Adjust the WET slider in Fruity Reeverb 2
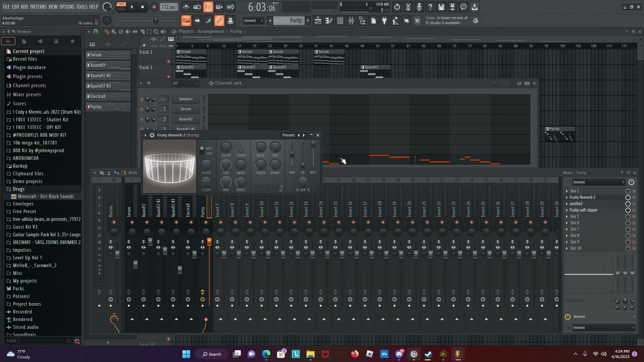 [x=313, y=144]
